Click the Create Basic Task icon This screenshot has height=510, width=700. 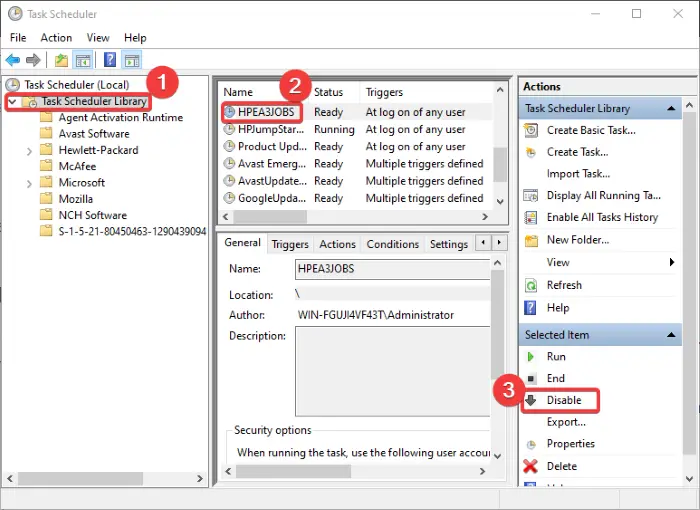(x=531, y=130)
